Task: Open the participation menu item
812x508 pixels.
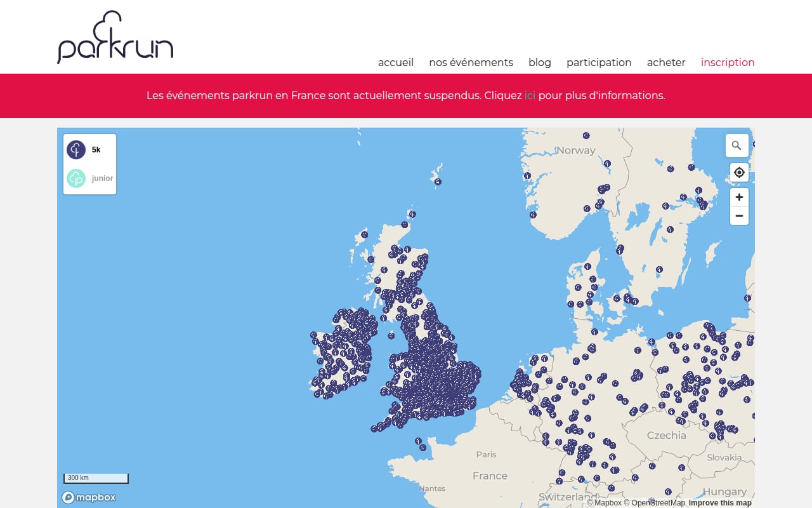Action: [599, 62]
